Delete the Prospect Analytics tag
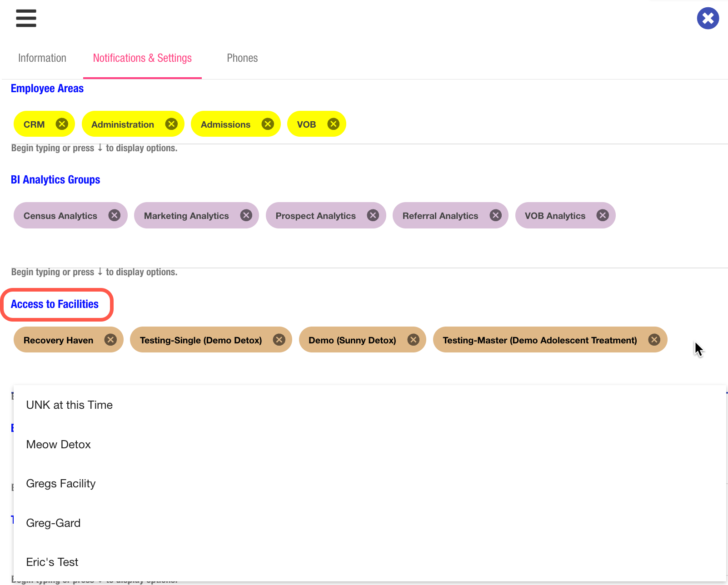728x585 pixels. tap(373, 215)
